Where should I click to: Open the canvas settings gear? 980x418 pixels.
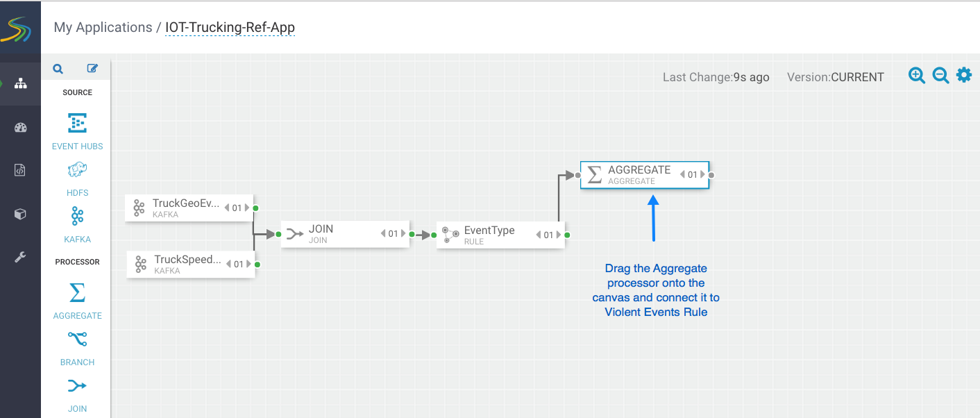(x=964, y=75)
